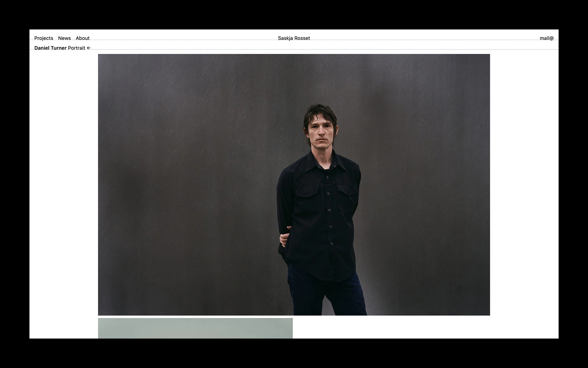Screen dimensions: 588x368
Task: Go to the News page
Action: (x=64, y=38)
